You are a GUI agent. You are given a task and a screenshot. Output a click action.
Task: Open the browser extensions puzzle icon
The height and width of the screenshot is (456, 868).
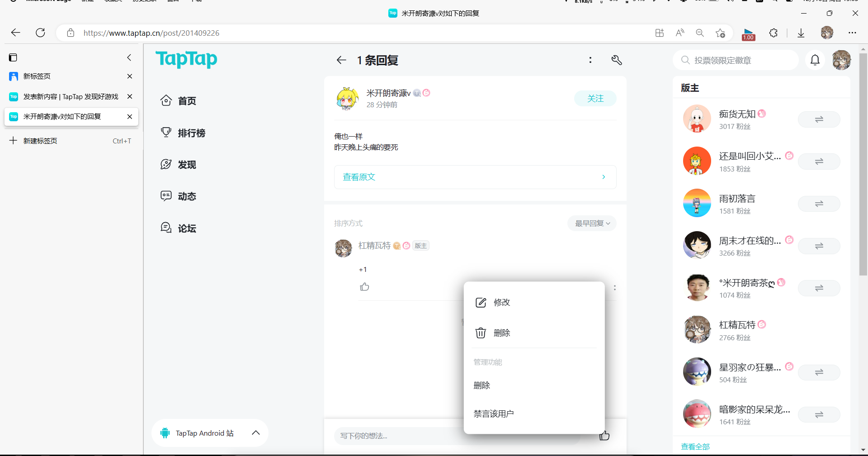click(x=774, y=33)
